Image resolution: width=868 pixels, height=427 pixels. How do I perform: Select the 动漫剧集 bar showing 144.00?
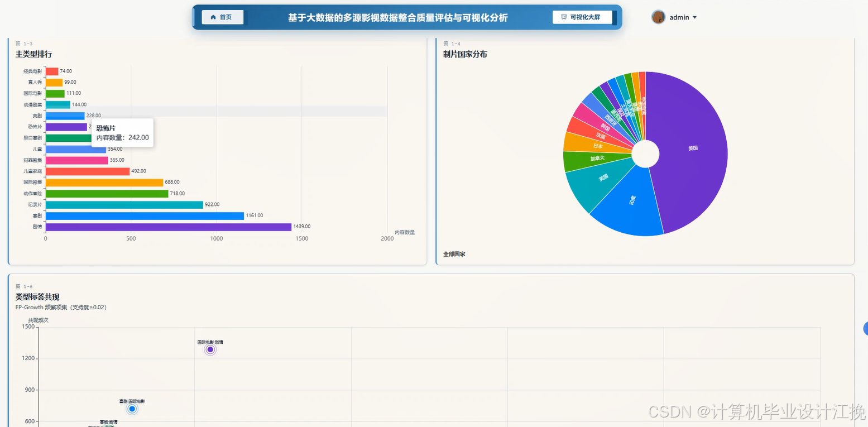[58, 104]
